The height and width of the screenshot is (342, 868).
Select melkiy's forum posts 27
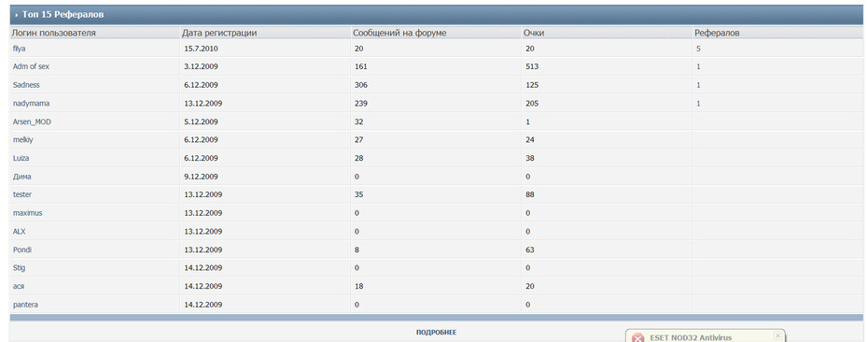pos(358,139)
